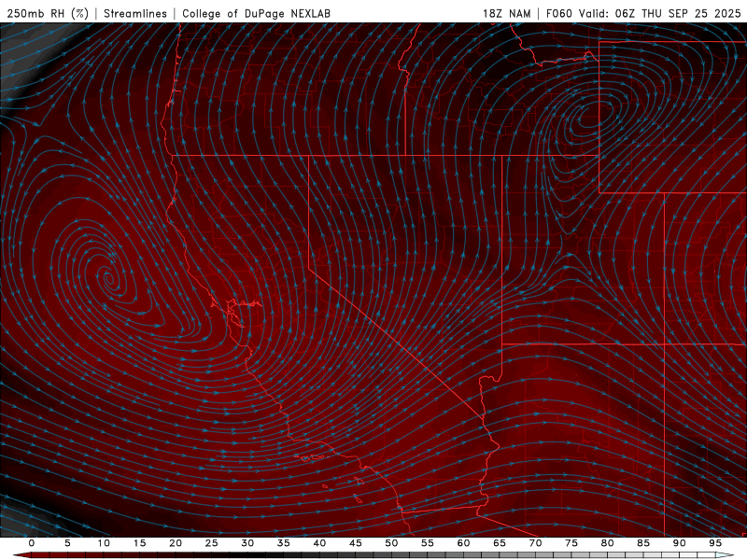Click the colorbar tick label "75"
Image resolution: width=747 pixels, height=560 pixels.
(571, 543)
